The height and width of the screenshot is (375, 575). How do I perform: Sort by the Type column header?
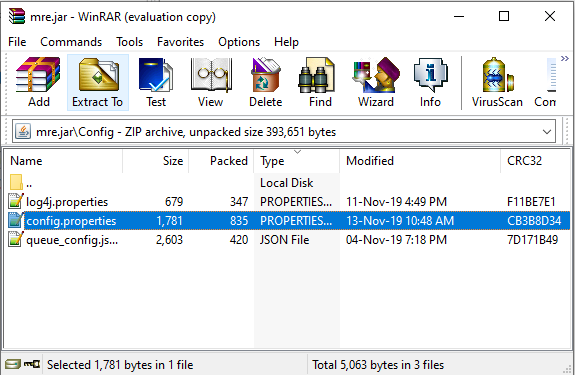[297, 161]
